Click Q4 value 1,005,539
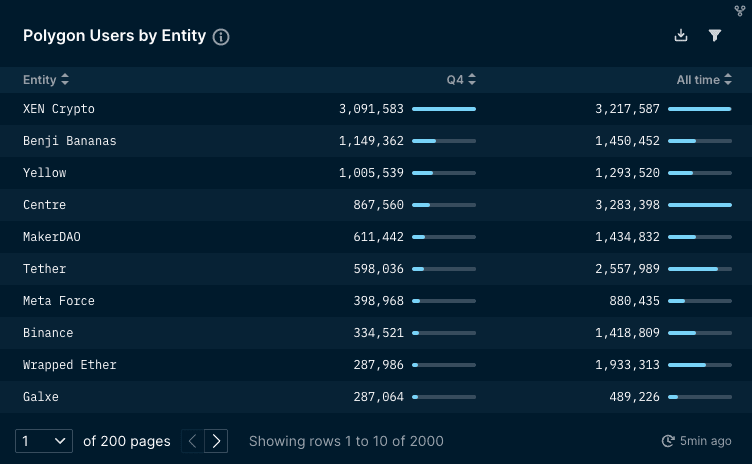This screenshot has width=752, height=464. (371, 173)
